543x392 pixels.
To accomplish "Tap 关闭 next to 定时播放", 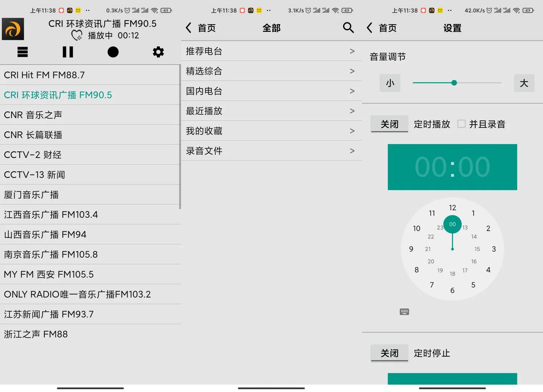I will click(389, 124).
